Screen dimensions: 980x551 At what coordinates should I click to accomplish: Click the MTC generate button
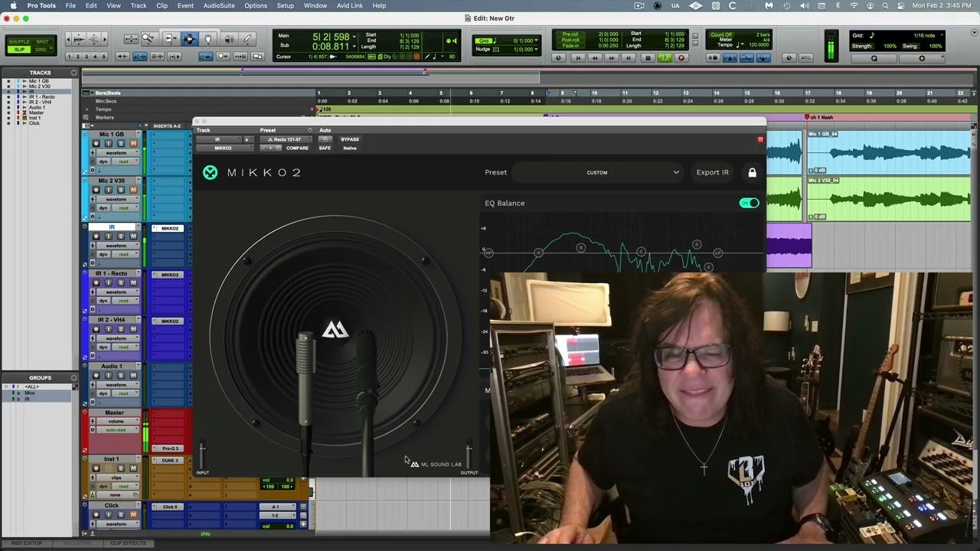tap(806, 57)
